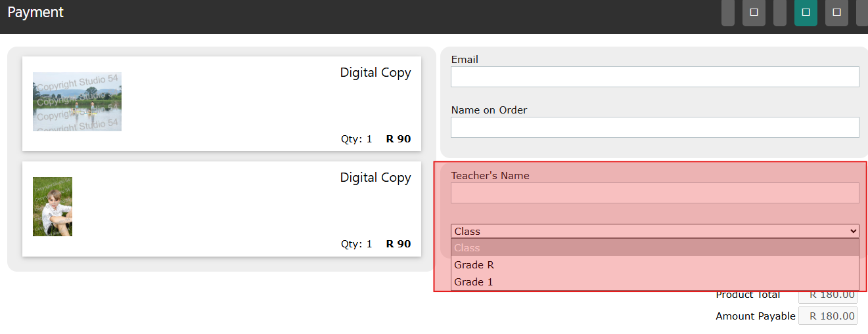
Task: Click the gray icon button right of teal button
Action: point(836,12)
